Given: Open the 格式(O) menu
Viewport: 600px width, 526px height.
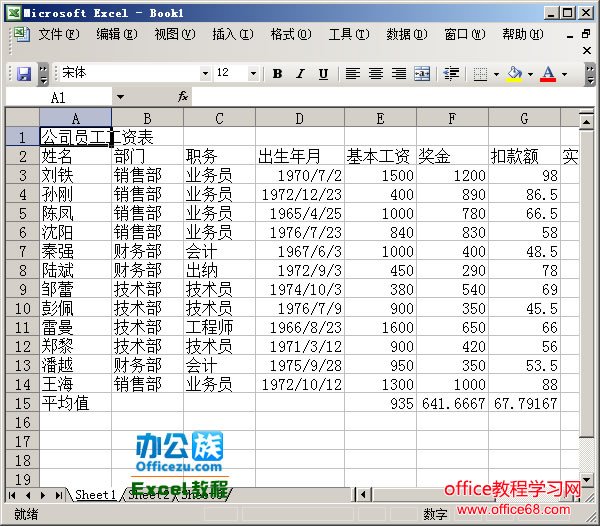Looking at the screenshot, I should tap(291, 34).
